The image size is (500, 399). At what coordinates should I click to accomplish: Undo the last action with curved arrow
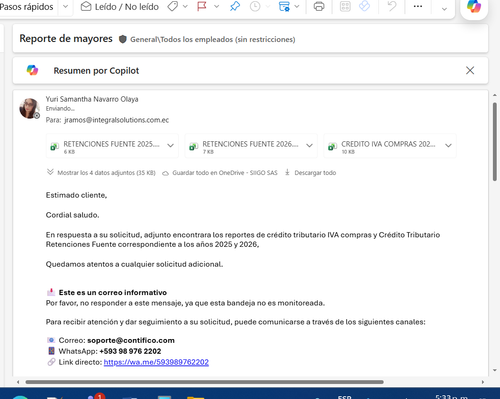click(x=392, y=6)
